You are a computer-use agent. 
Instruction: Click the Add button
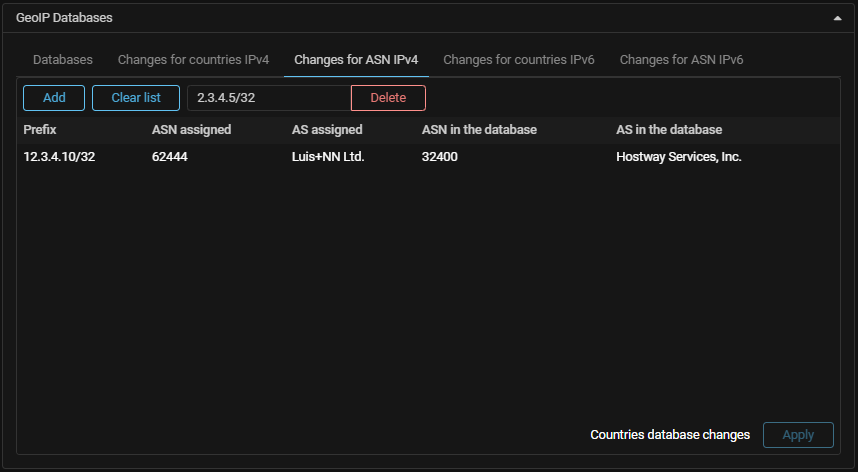[x=54, y=98]
